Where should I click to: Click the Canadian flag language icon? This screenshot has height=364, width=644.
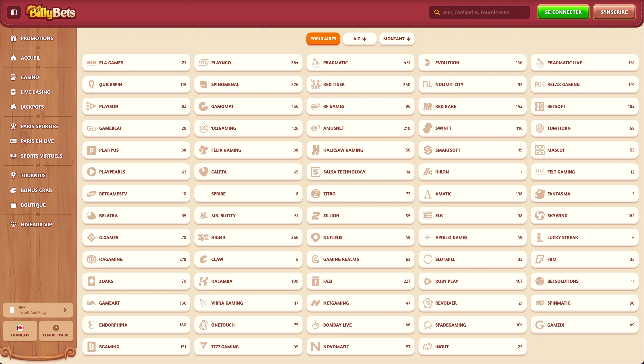(20, 328)
